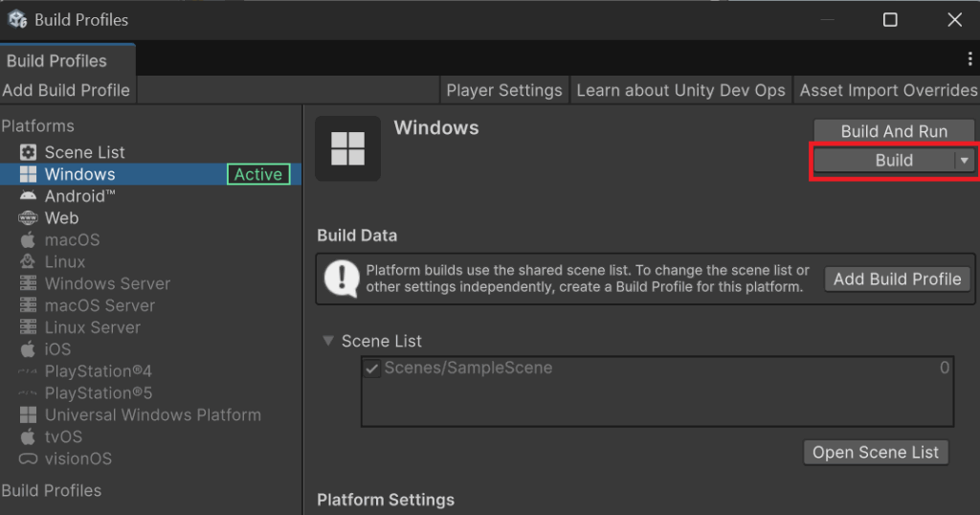Click the macOS Server icon

point(28,305)
